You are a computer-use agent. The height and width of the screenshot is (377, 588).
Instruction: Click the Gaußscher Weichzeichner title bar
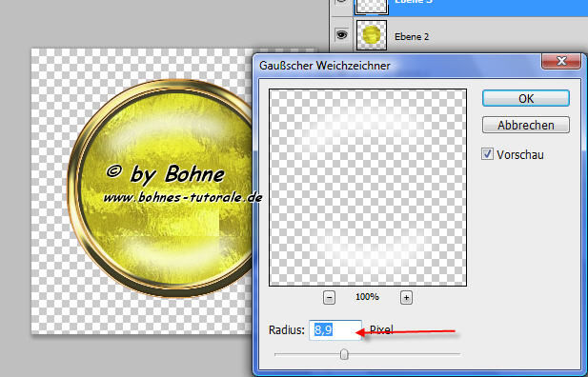397,65
